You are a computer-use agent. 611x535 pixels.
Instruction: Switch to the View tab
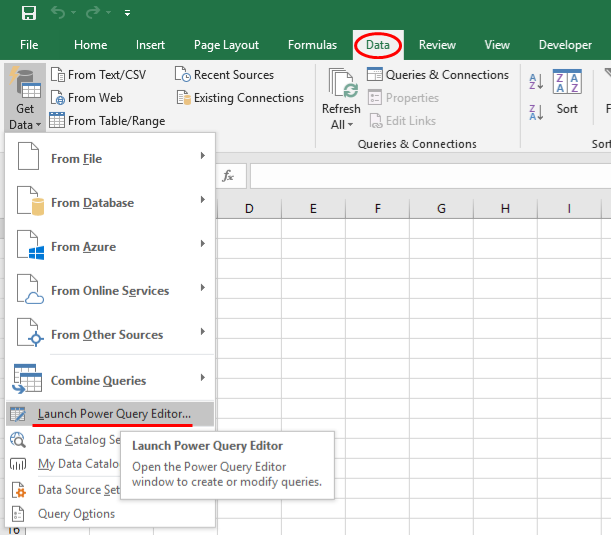pos(497,45)
